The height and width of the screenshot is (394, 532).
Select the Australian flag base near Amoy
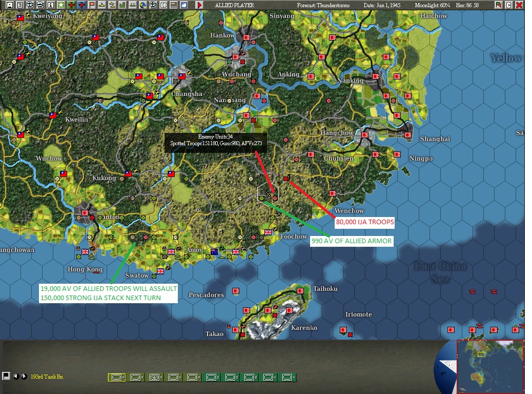pyautogui.click(x=214, y=252)
